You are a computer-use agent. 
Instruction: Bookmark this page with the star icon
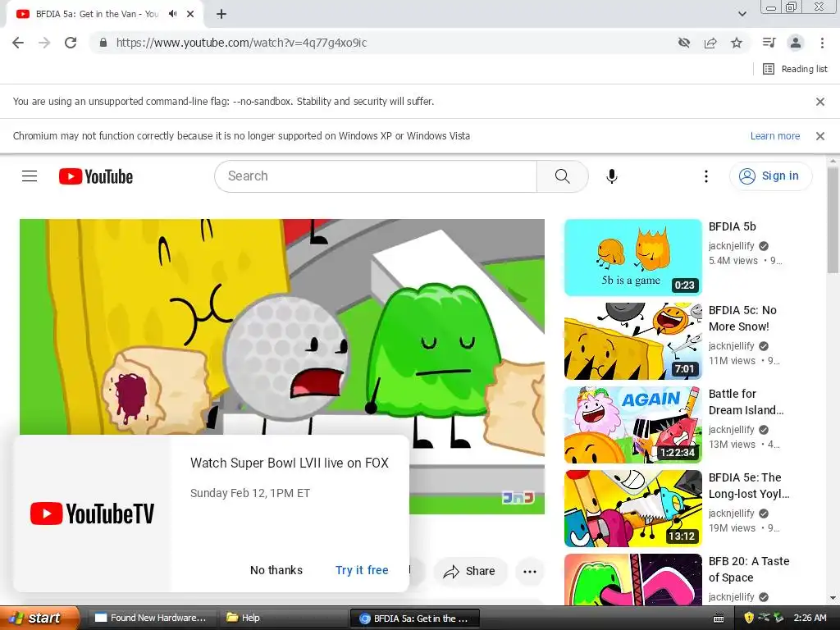point(737,43)
